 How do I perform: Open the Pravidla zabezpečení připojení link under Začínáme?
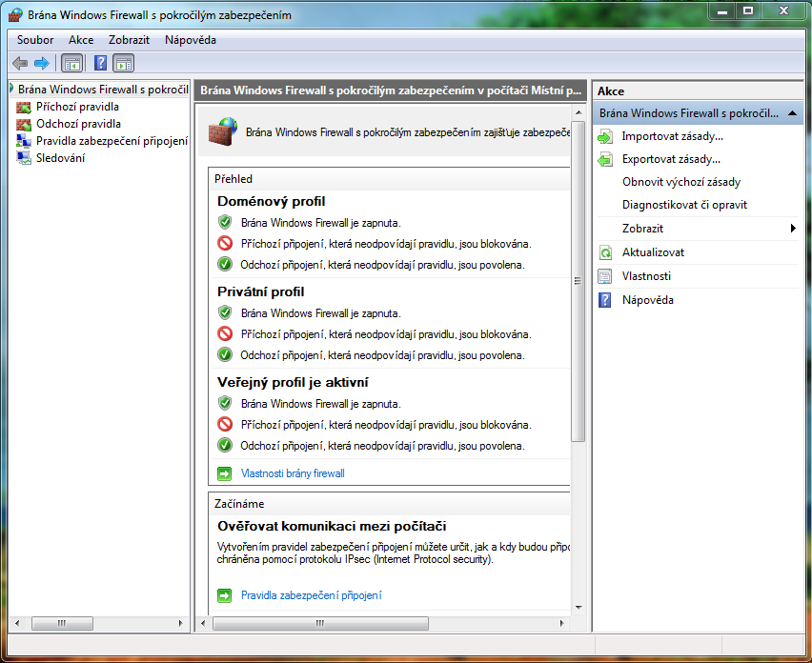312,595
